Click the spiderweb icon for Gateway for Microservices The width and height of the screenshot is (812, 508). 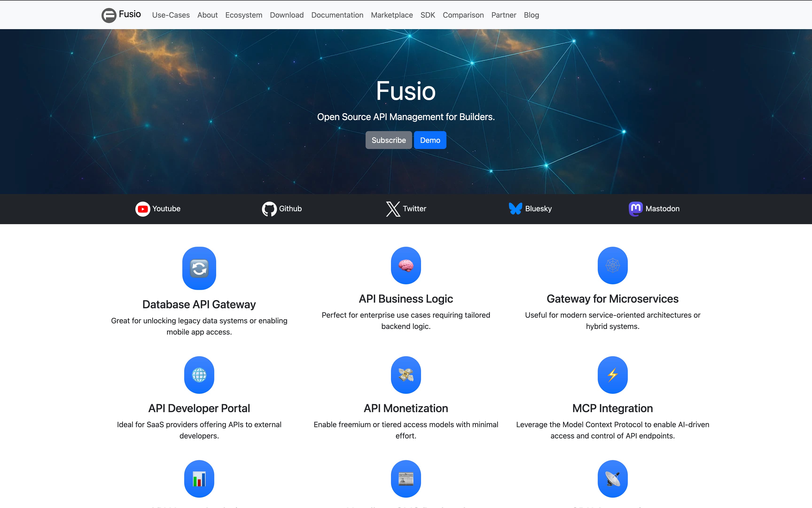612,266
